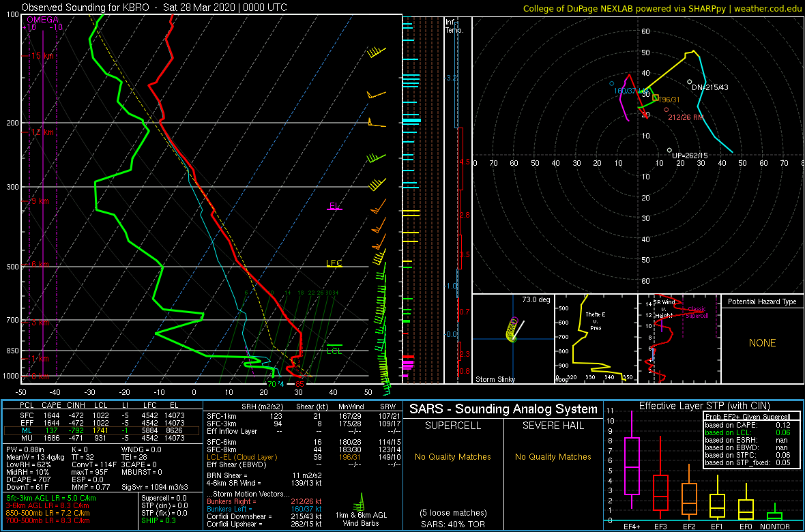Click the SEVERE HAIL column heading
This screenshot has height=532, width=805.
[553, 426]
